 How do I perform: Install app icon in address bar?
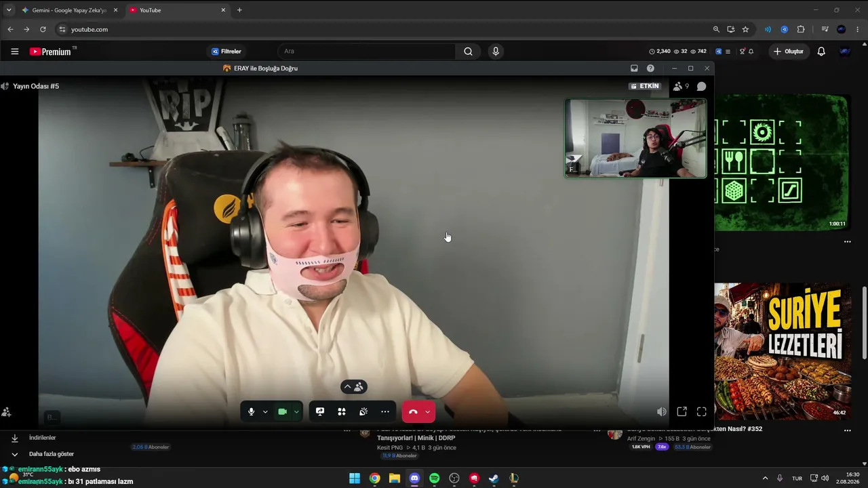(x=730, y=29)
